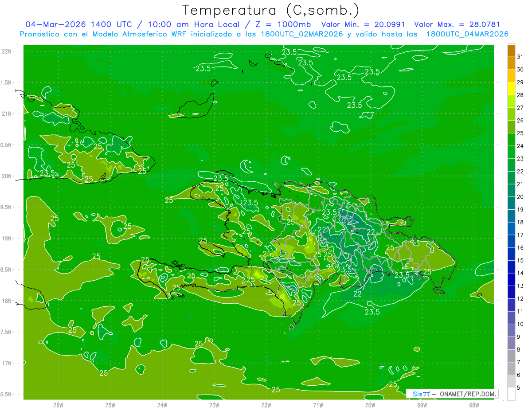Click the "5" color scale label
532x411 pixels.
(519, 388)
